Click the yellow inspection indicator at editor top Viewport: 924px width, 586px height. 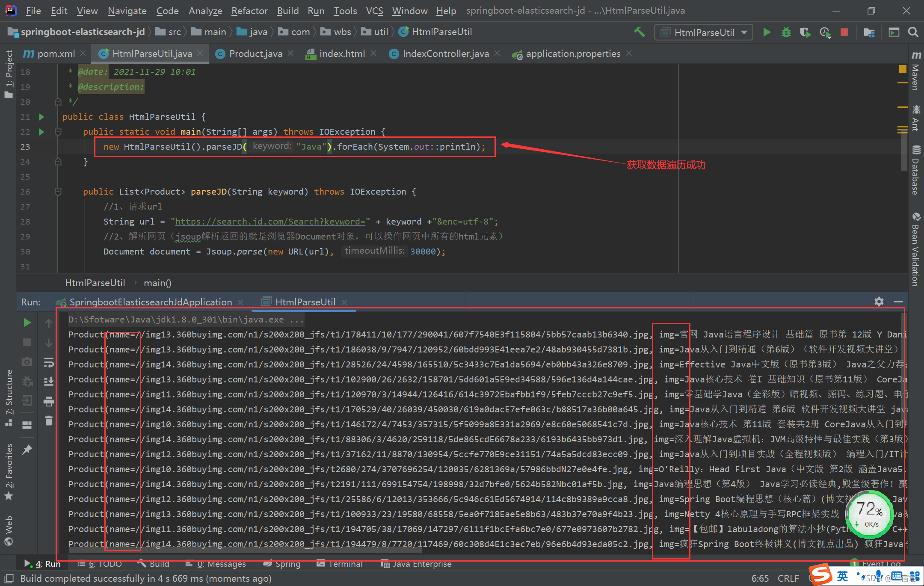pos(903,69)
